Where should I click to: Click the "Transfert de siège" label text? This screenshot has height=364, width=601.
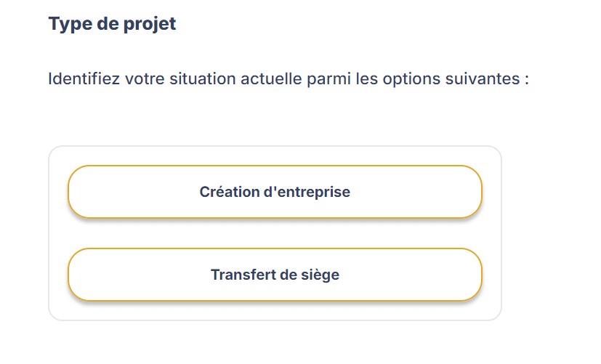click(x=275, y=275)
